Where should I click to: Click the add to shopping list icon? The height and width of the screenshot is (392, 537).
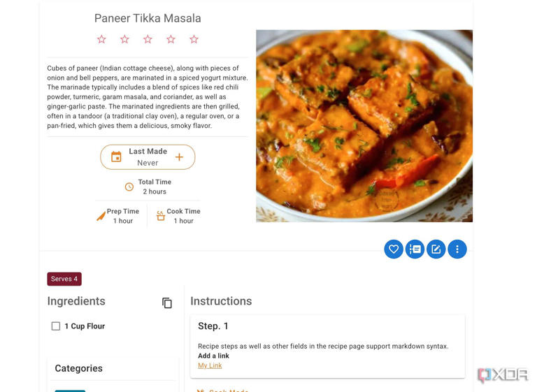[415, 249]
